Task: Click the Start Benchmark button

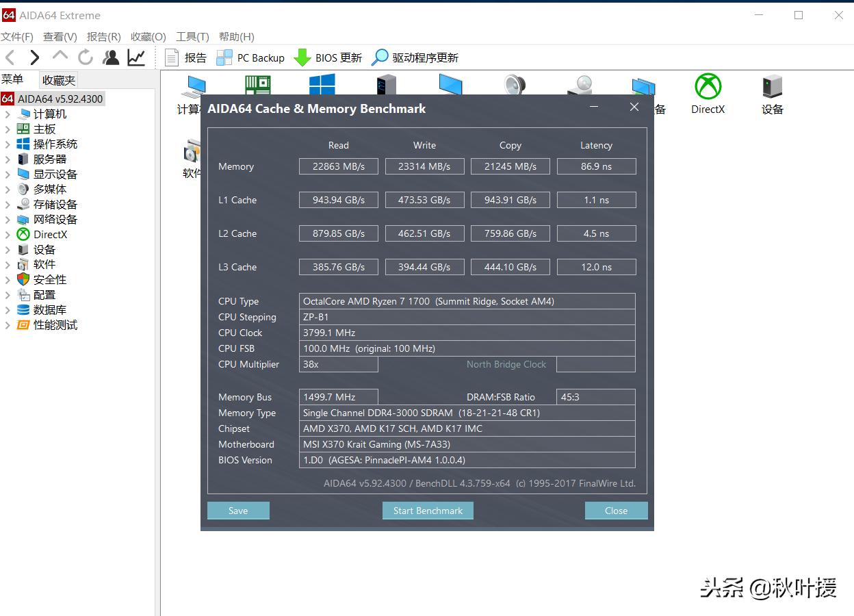Action: point(428,510)
